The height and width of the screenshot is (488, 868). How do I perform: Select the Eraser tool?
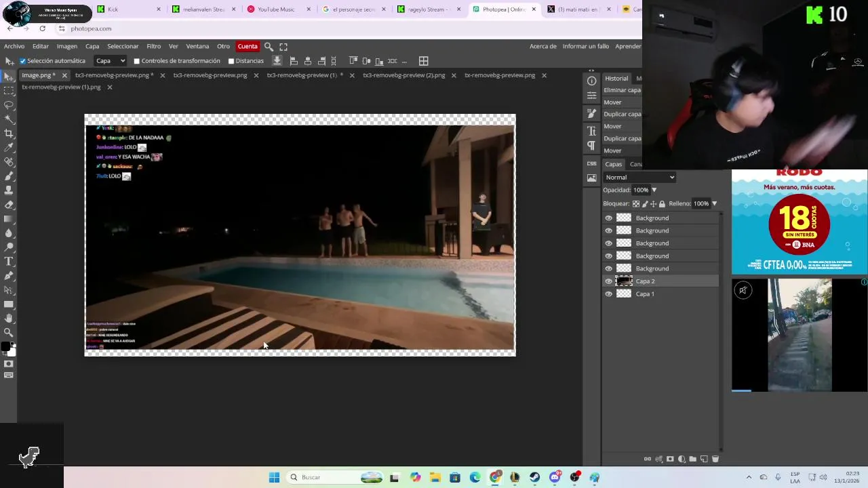point(9,204)
